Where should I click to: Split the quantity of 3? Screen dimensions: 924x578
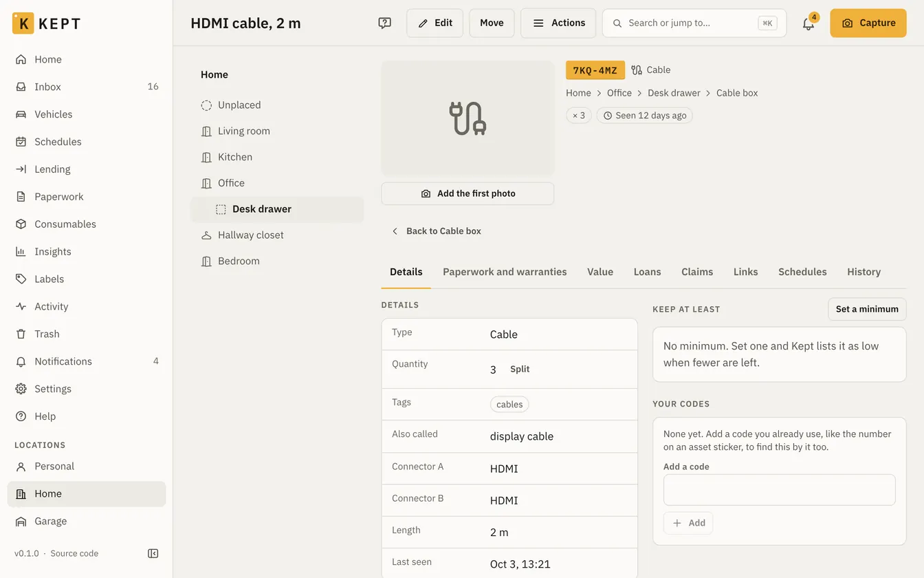[x=520, y=370]
